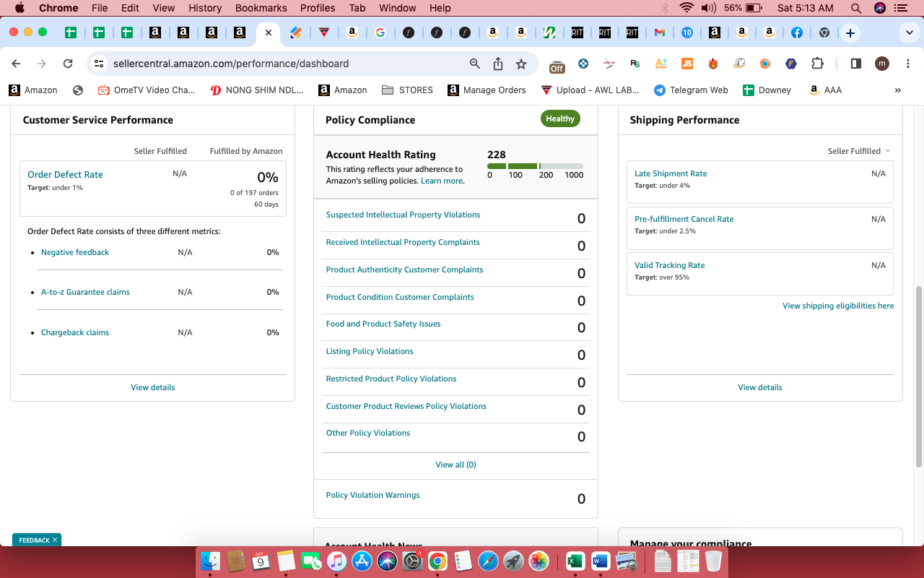This screenshot has width=924, height=578.
Task: Click View shipping eligibilities here
Action: [x=838, y=306]
